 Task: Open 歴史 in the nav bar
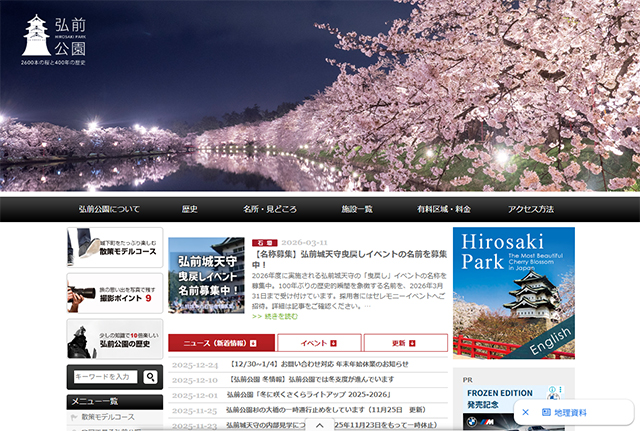[190, 209]
